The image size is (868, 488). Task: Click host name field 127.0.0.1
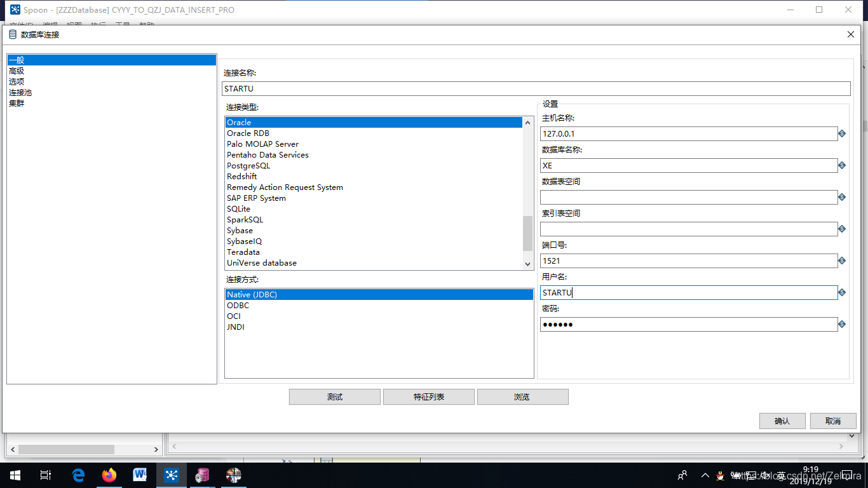coord(689,133)
